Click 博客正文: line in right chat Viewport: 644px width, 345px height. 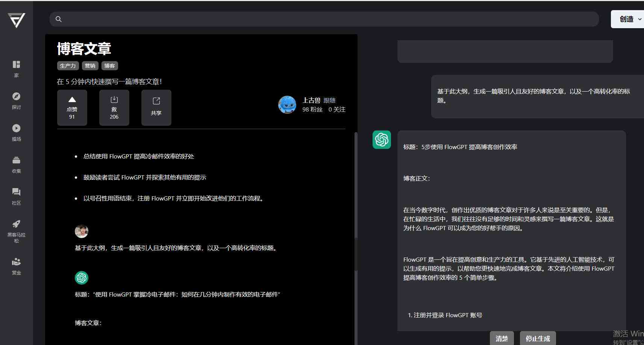(417, 178)
